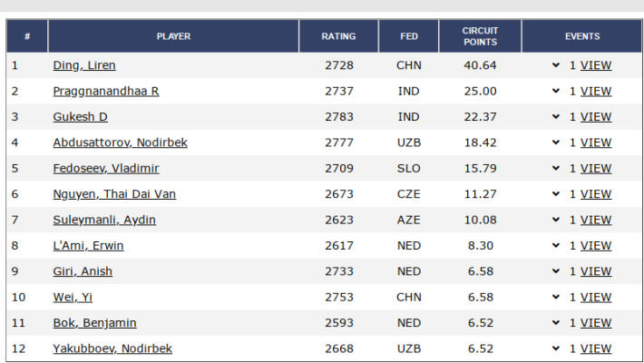
Task: Expand events chevron in Ding, Liren row
Action: [x=555, y=65]
